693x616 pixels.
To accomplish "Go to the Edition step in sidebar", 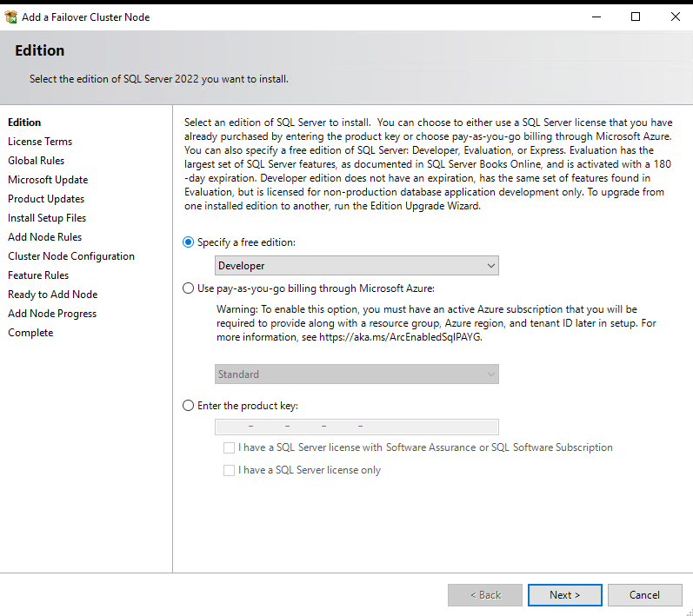I will click(x=24, y=123).
